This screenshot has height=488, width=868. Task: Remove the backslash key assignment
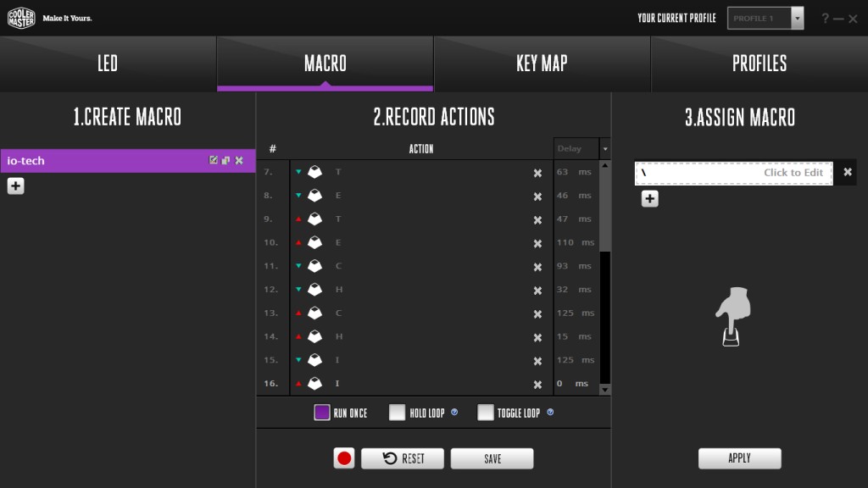tap(848, 172)
